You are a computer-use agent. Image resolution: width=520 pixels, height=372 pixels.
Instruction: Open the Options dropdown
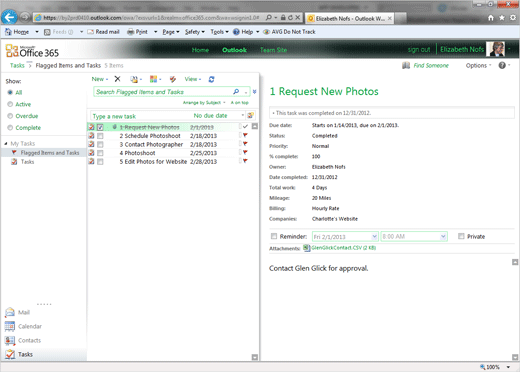point(478,65)
